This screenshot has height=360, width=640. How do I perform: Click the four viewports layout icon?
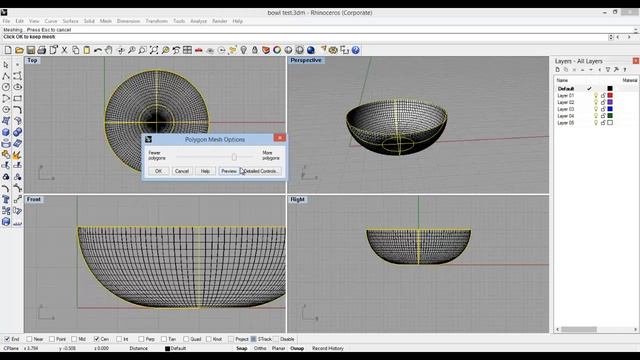point(187,50)
